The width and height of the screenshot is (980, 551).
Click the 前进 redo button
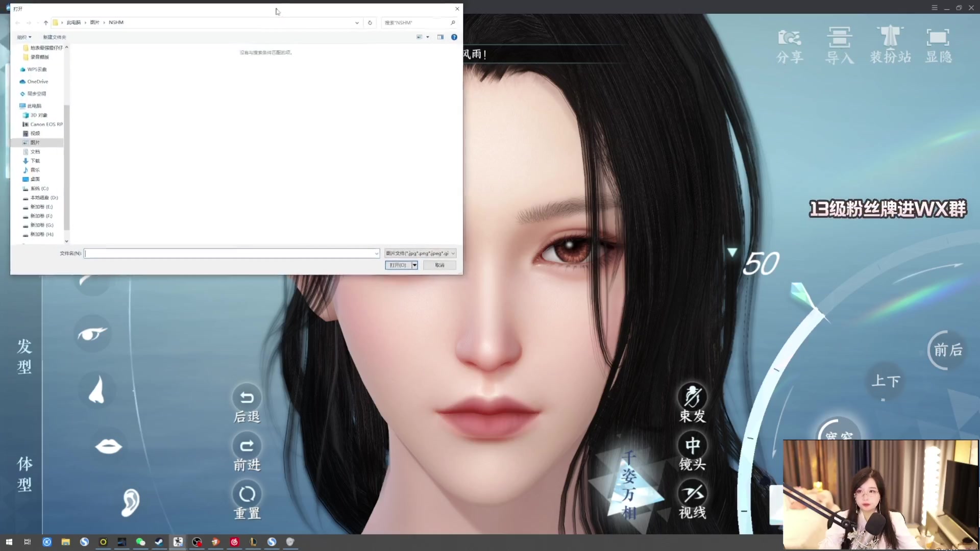(247, 452)
